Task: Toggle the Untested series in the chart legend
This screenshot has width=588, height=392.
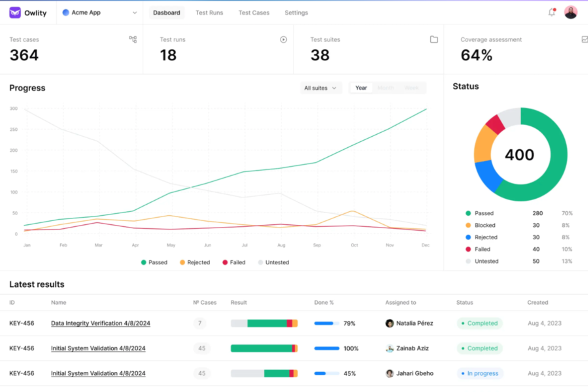Action: pos(273,262)
